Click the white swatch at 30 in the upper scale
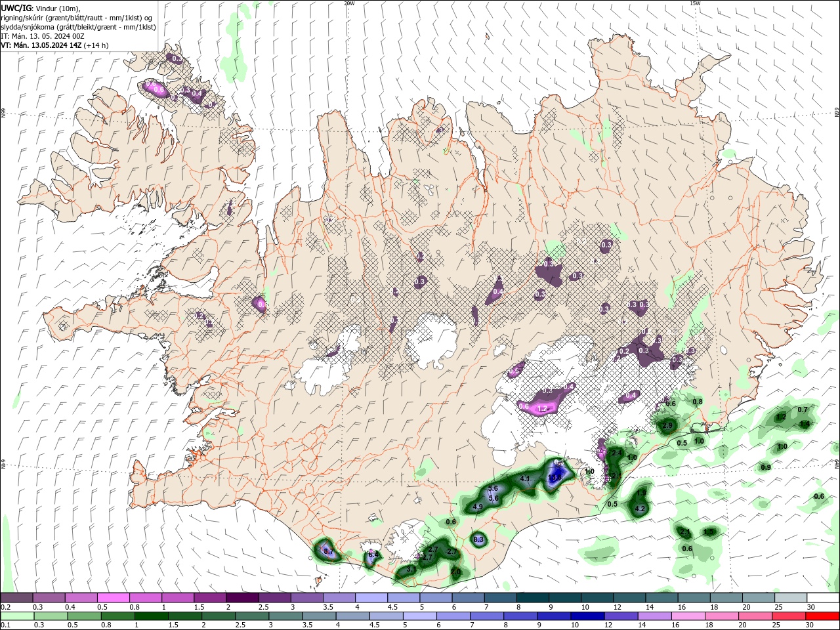Image resolution: width=840 pixels, height=630 pixels. pos(823,598)
